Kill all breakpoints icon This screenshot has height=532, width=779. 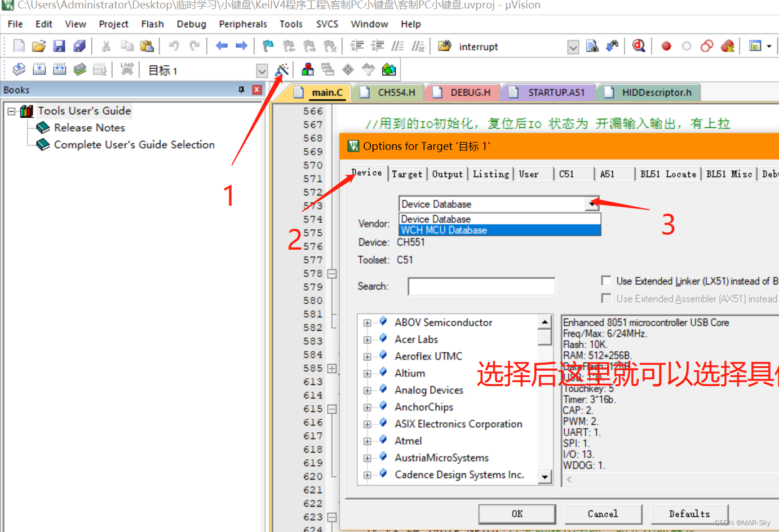(727, 46)
